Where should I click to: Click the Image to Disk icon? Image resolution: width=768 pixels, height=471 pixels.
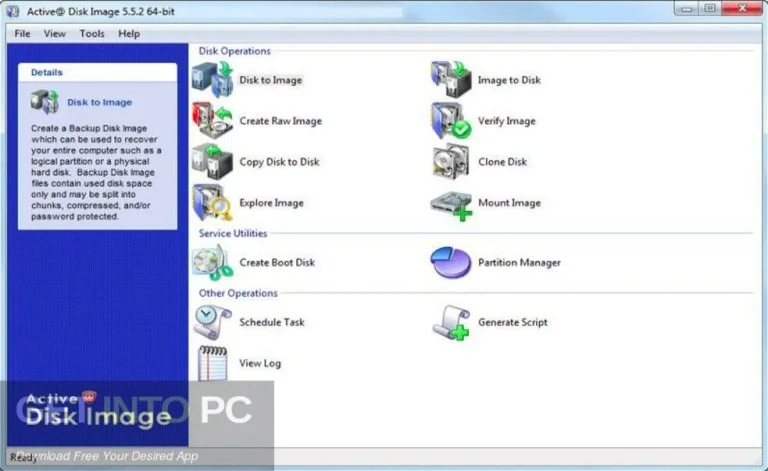[x=451, y=79]
